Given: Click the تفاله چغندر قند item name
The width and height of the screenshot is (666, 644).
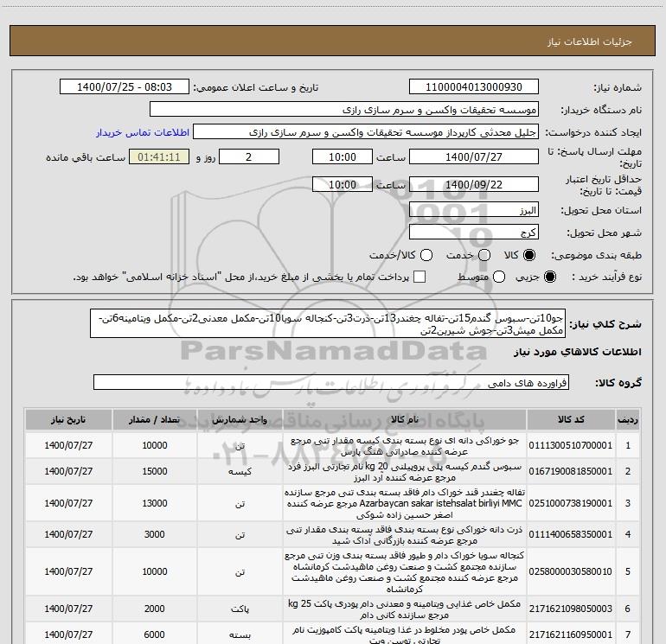Looking at the screenshot, I should tap(405, 503).
